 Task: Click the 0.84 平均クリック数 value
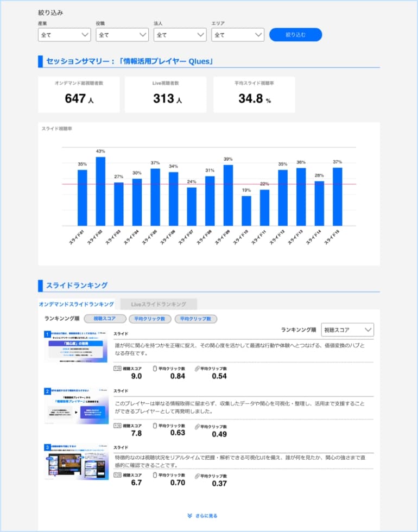click(x=178, y=376)
